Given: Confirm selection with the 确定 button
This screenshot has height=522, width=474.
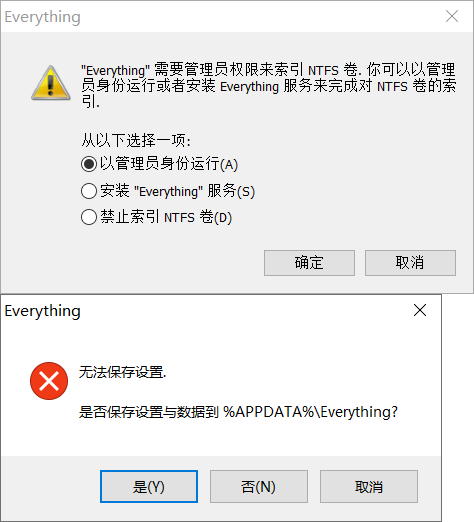Looking at the screenshot, I should click(x=309, y=263).
